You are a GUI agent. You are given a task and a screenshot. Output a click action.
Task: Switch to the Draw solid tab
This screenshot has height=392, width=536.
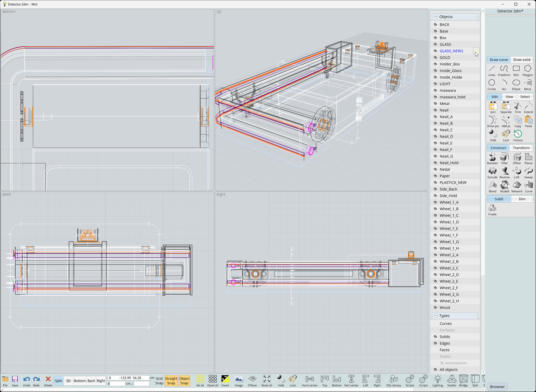click(521, 60)
